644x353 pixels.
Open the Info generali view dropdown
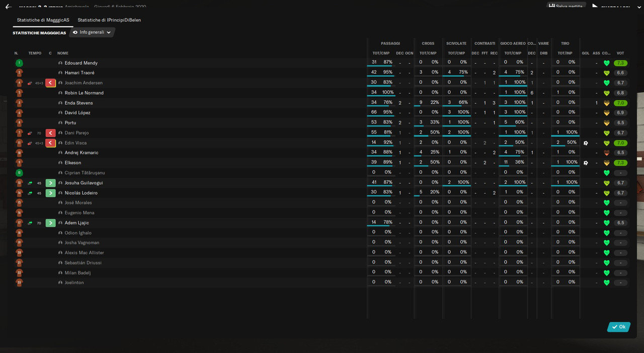[x=92, y=32]
